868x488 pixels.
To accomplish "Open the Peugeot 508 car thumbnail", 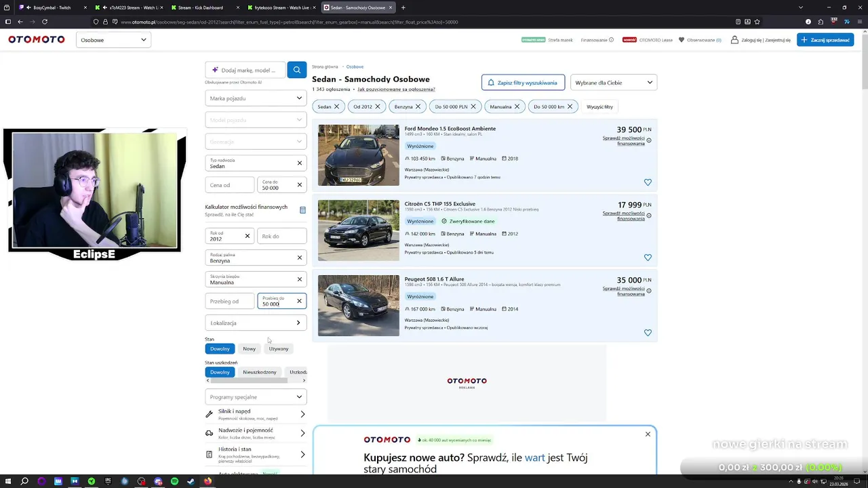I will [359, 306].
